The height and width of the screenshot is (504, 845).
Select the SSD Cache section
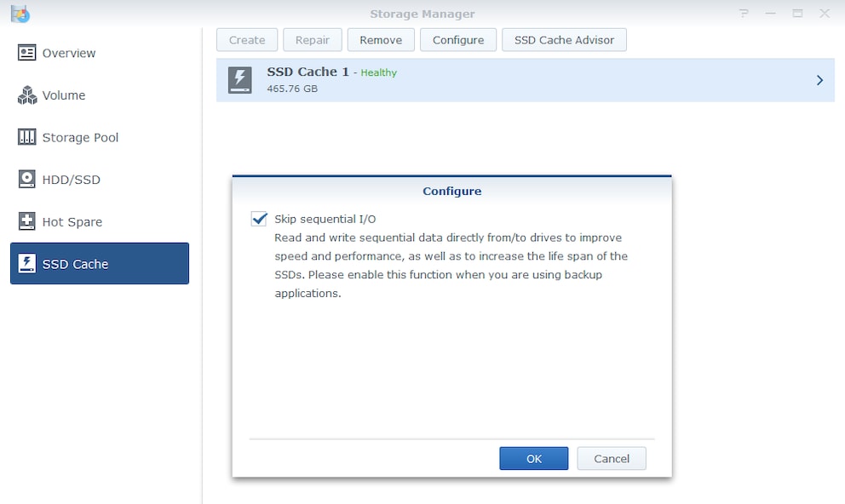pos(100,263)
